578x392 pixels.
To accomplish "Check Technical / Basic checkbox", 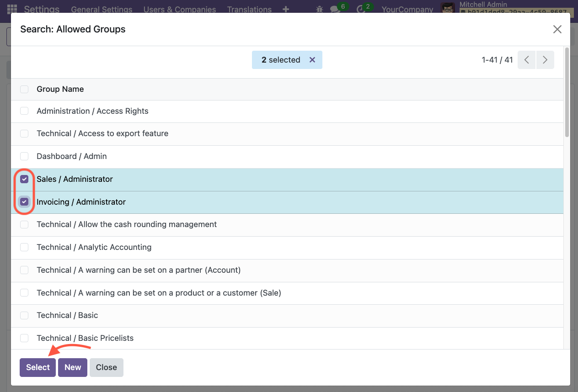I will pyautogui.click(x=24, y=315).
